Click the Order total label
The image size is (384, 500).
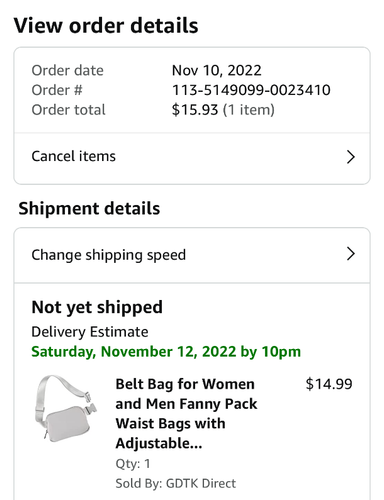(68, 110)
